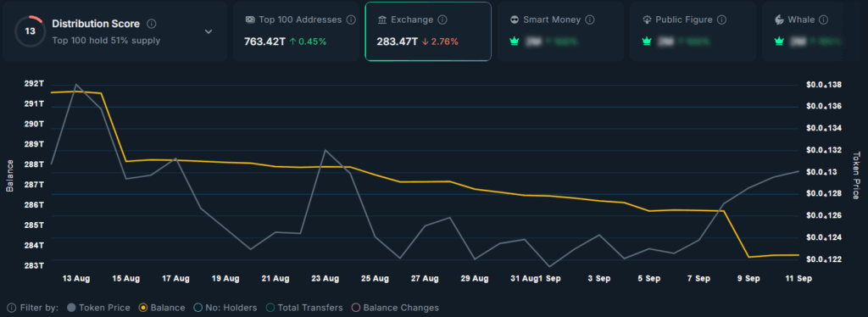Click the Smart Money face icon

[x=515, y=19]
